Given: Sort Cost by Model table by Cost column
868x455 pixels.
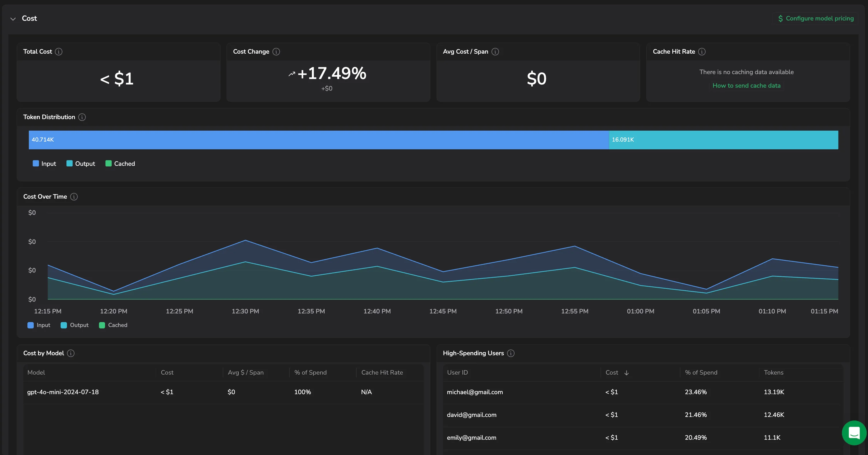Looking at the screenshot, I should (167, 373).
